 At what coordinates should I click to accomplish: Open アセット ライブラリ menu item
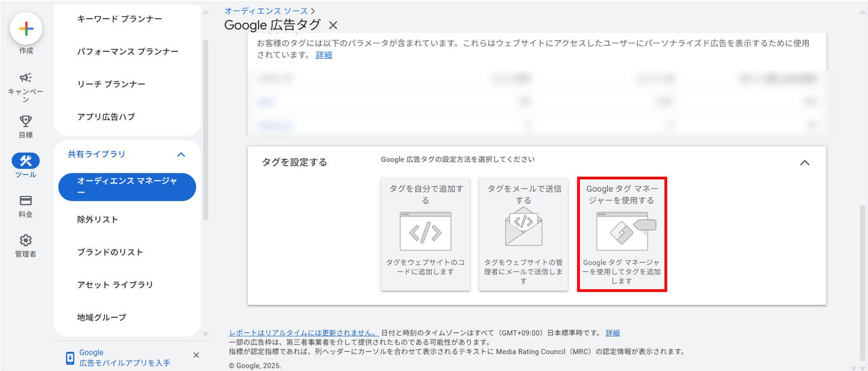click(115, 285)
